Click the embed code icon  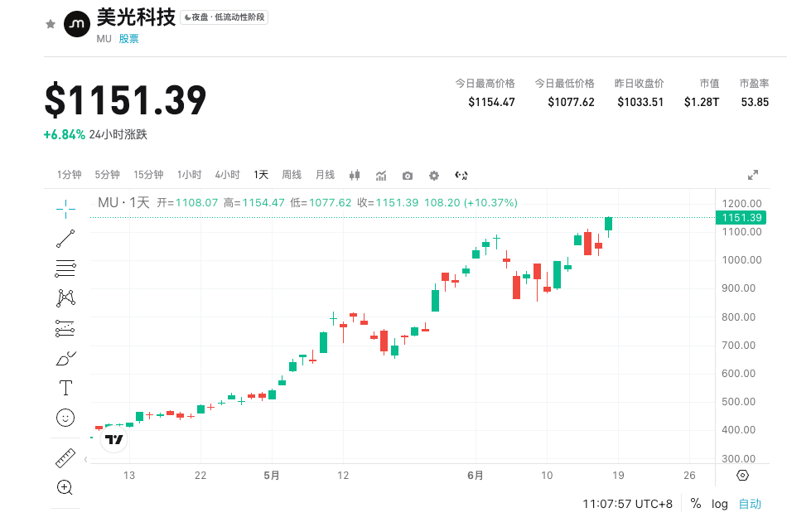tap(461, 175)
